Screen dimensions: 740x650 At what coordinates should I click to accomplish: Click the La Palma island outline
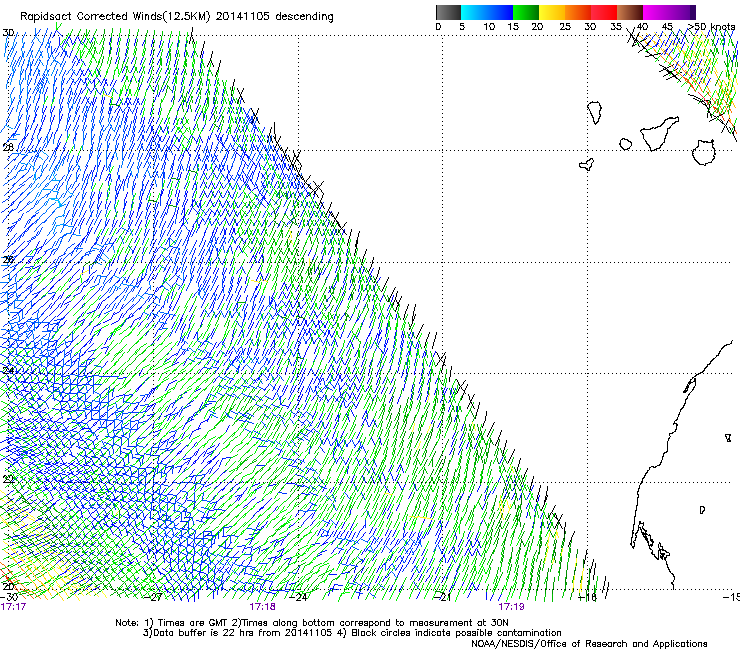click(x=594, y=113)
